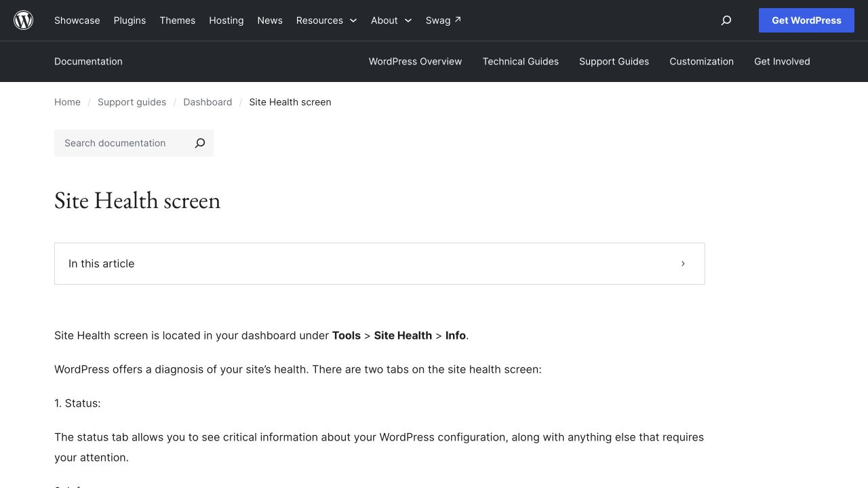Select the WordPress Overview tab

[x=415, y=61]
